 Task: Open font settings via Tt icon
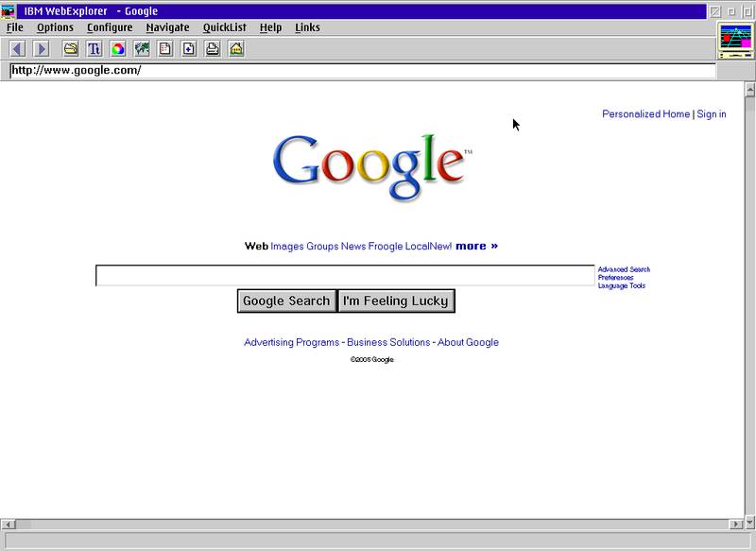tap(94, 49)
